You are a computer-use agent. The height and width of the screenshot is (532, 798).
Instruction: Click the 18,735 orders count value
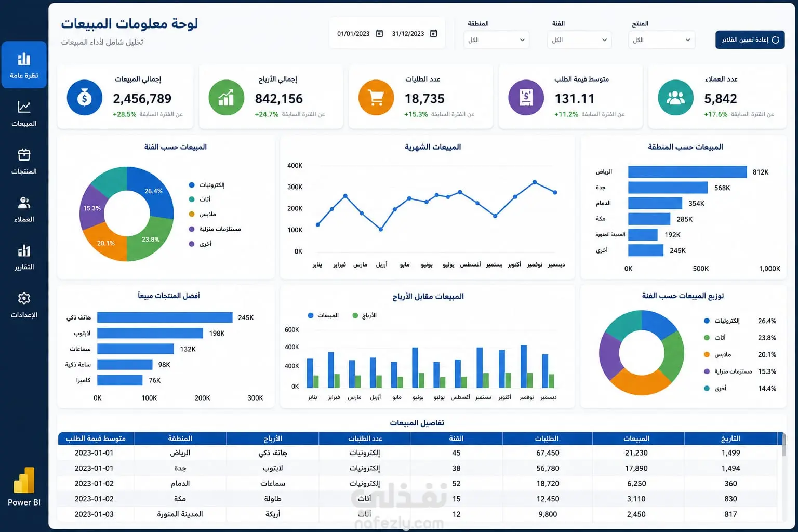(424, 99)
